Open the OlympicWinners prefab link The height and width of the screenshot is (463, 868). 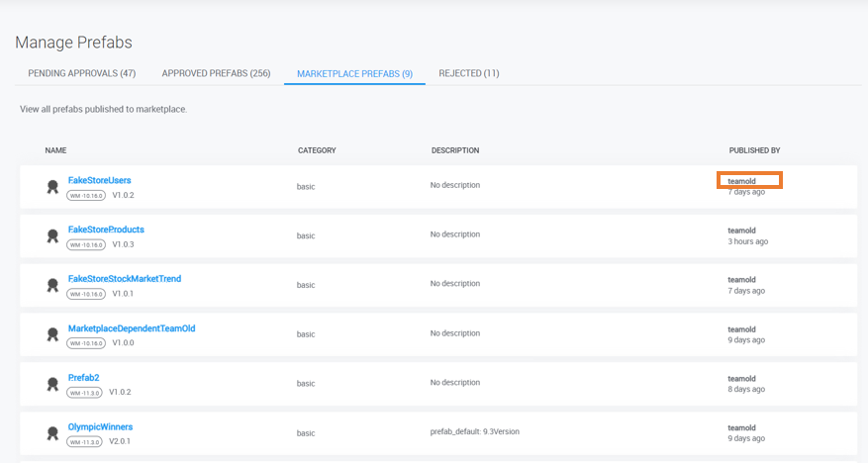point(100,427)
